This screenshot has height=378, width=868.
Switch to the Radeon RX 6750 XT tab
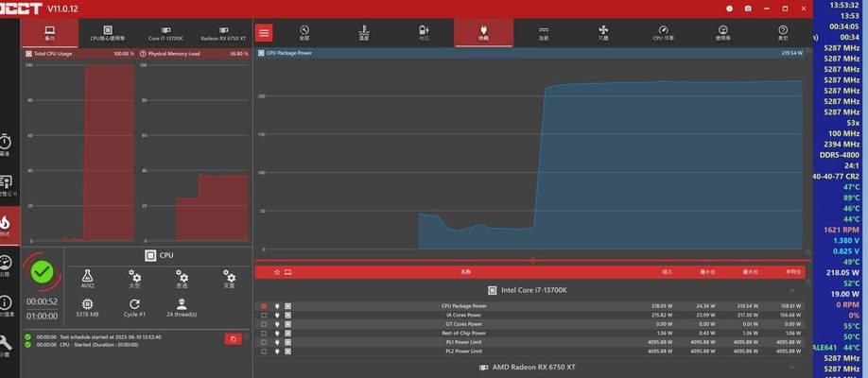coord(224,33)
